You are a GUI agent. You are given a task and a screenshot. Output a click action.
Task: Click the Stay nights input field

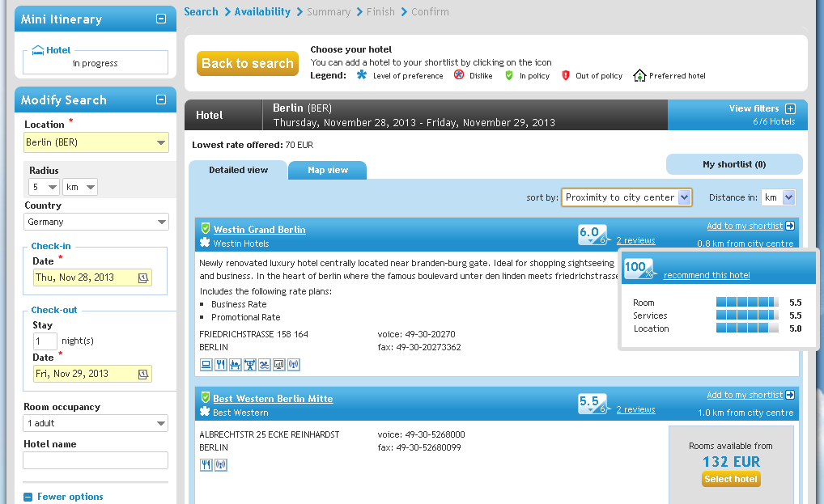pyautogui.click(x=45, y=341)
